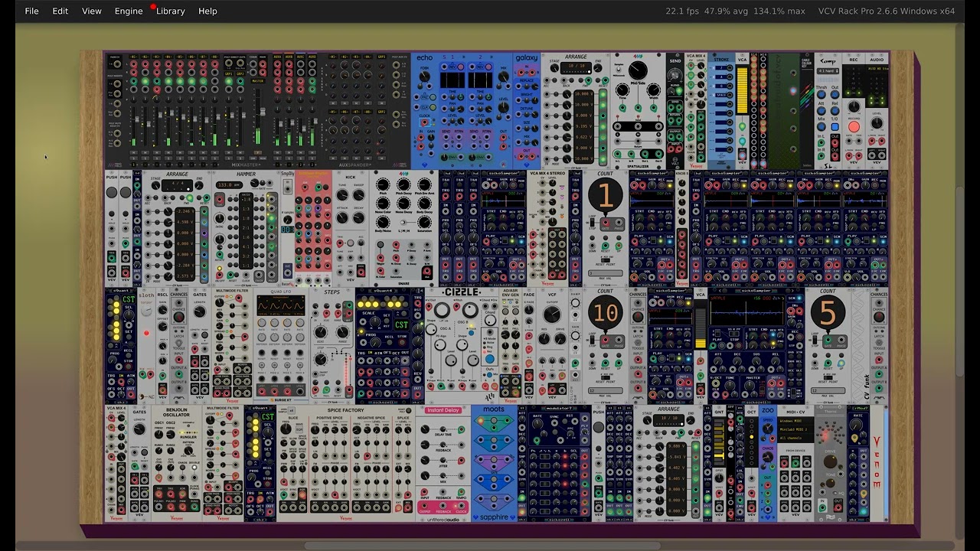Screen dimensions: 980x551
Task: Click the Mix knob on Comp
Action: [x=821, y=126]
